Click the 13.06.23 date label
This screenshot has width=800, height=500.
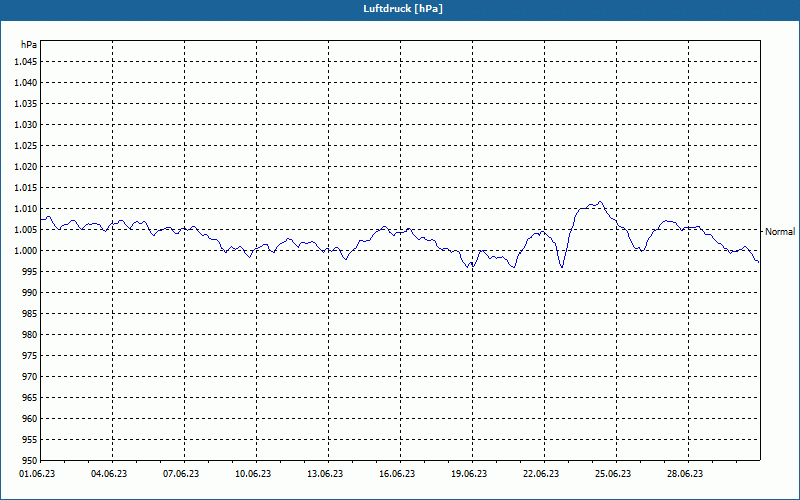pos(324,474)
